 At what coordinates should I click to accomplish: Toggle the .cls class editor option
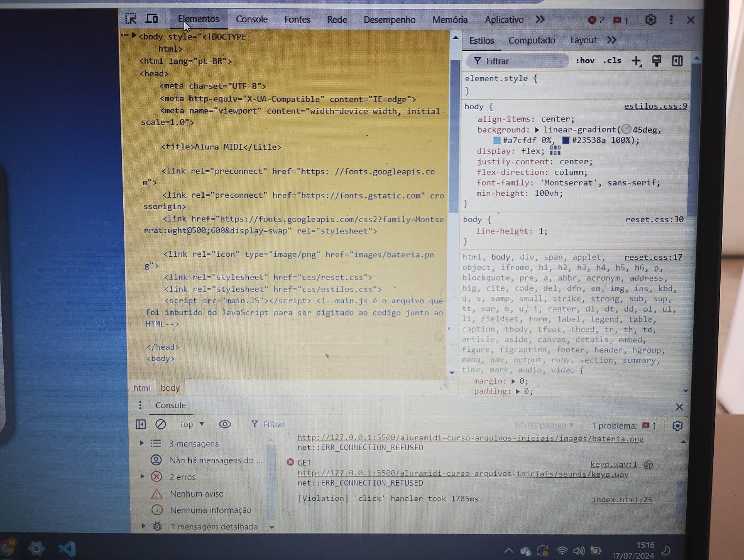tap(612, 60)
